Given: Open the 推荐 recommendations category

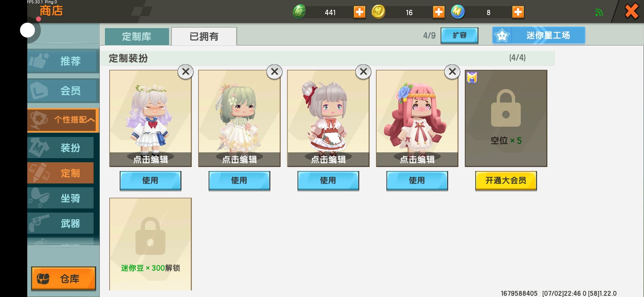Looking at the screenshot, I should pyautogui.click(x=63, y=61).
